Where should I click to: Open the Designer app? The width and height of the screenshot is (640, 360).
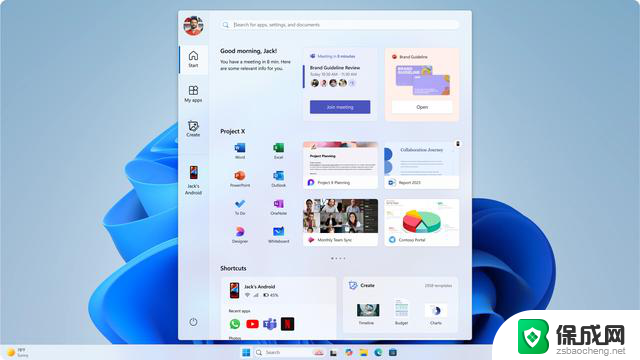(240, 235)
